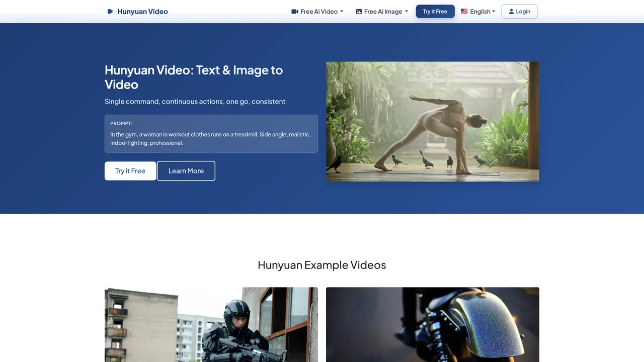
Task: Click the user icon in the Login button
Action: 511,12
